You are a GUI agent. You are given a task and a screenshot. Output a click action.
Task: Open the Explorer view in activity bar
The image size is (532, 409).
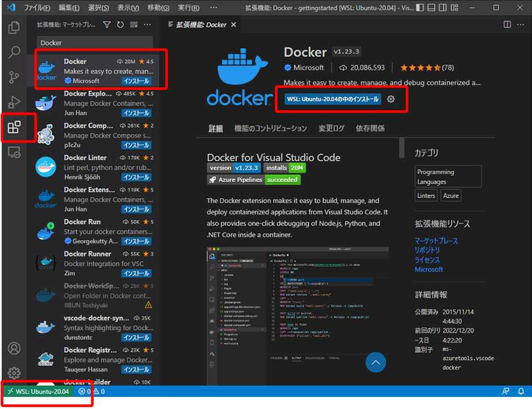[x=14, y=28]
